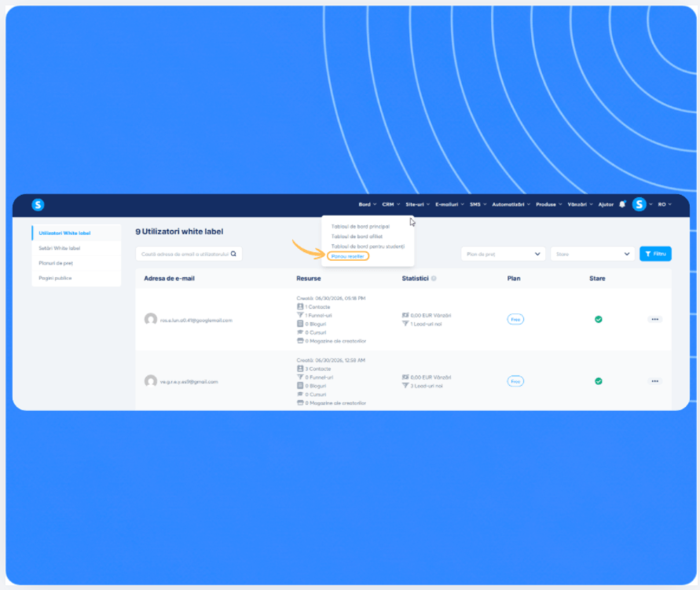
Task: Open the profile avatar menu
Action: [x=640, y=204]
